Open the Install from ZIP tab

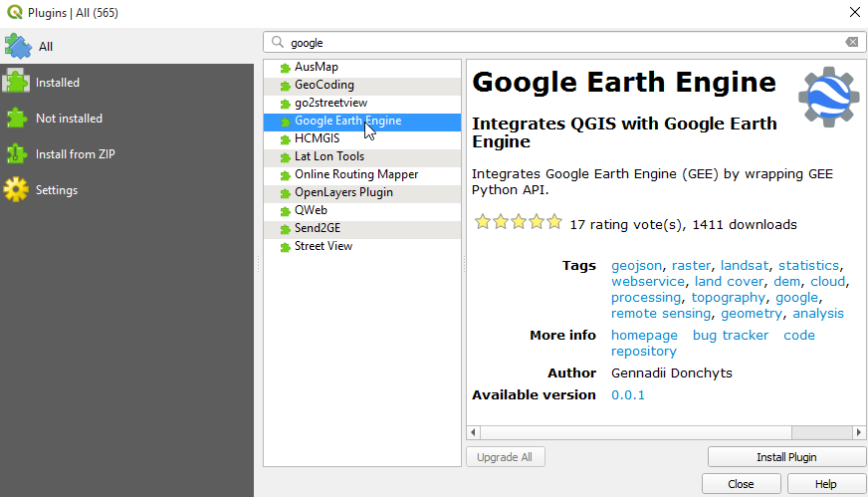(x=126, y=154)
